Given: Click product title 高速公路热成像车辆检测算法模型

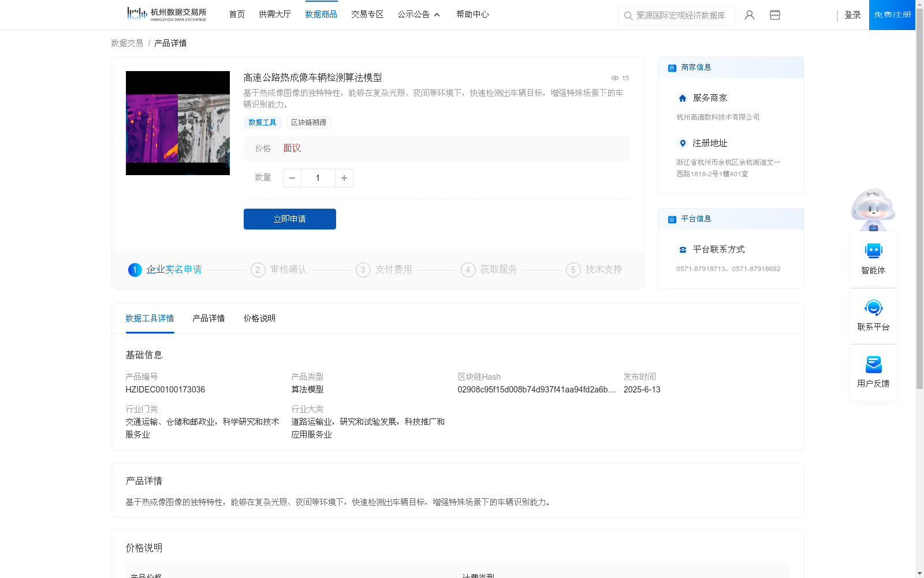Looking at the screenshot, I should (x=312, y=77).
